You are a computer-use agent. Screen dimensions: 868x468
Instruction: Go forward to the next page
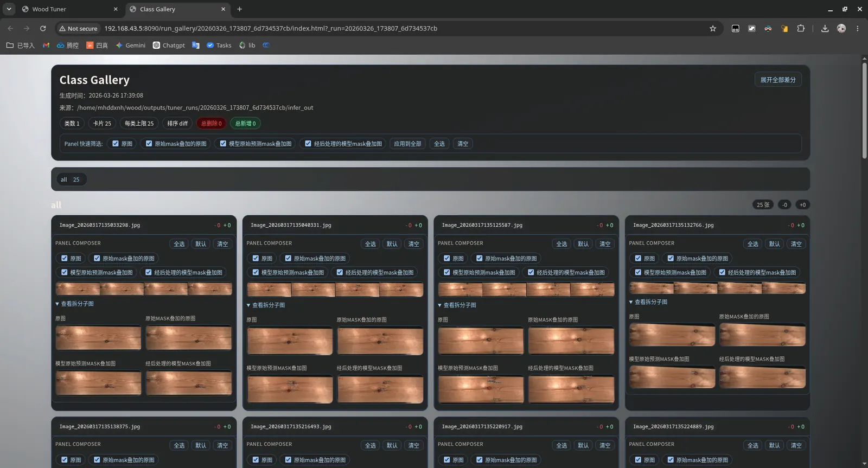click(x=27, y=28)
